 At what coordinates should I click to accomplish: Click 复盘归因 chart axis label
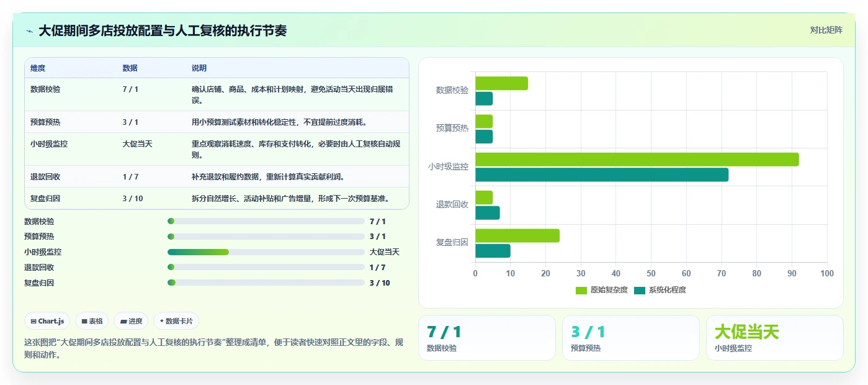pyautogui.click(x=452, y=243)
